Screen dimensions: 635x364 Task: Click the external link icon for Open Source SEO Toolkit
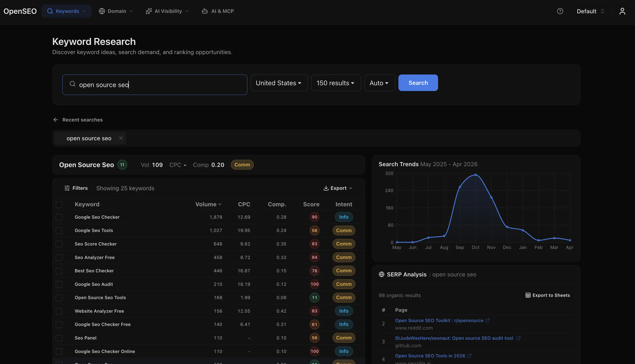click(488, 320)
